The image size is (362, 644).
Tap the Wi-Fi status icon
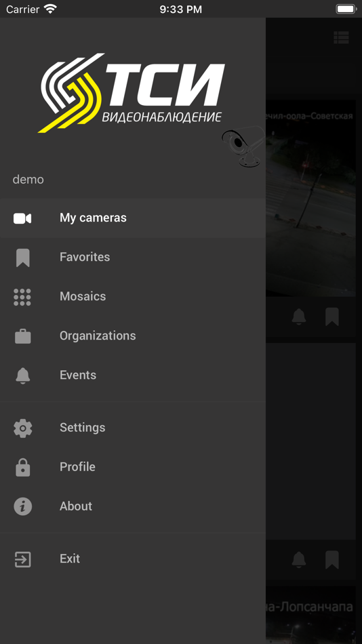coord(51,9)
